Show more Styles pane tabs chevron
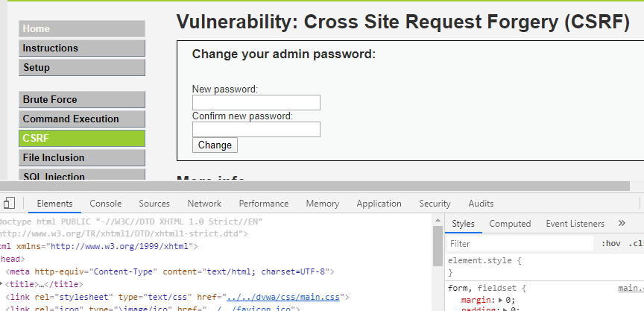The image size is (644, 311). pyautogui.click(x=622, y=223)
